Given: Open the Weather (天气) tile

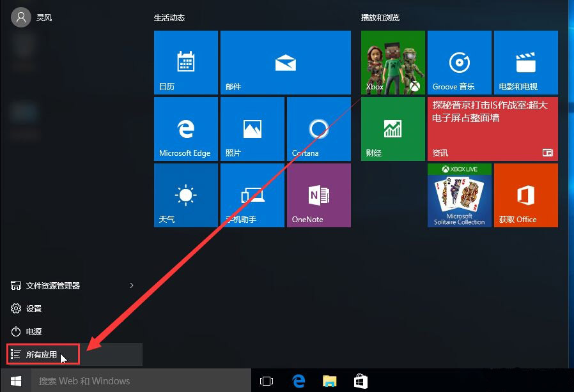Looking at the screenshot, I should tap(185, 195).
